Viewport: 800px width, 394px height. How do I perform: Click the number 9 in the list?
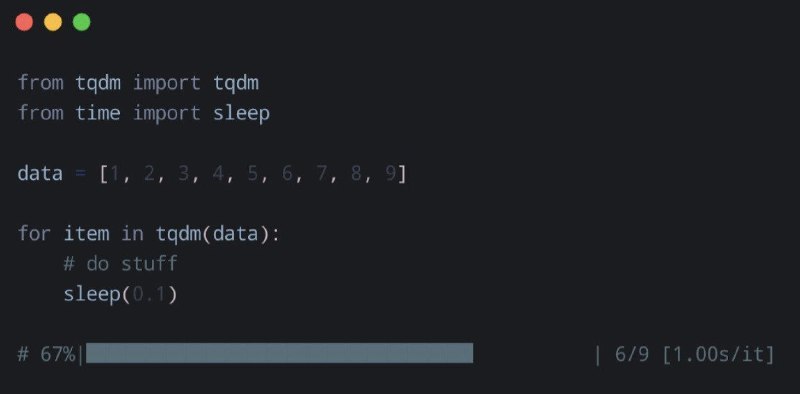(390, 174)
